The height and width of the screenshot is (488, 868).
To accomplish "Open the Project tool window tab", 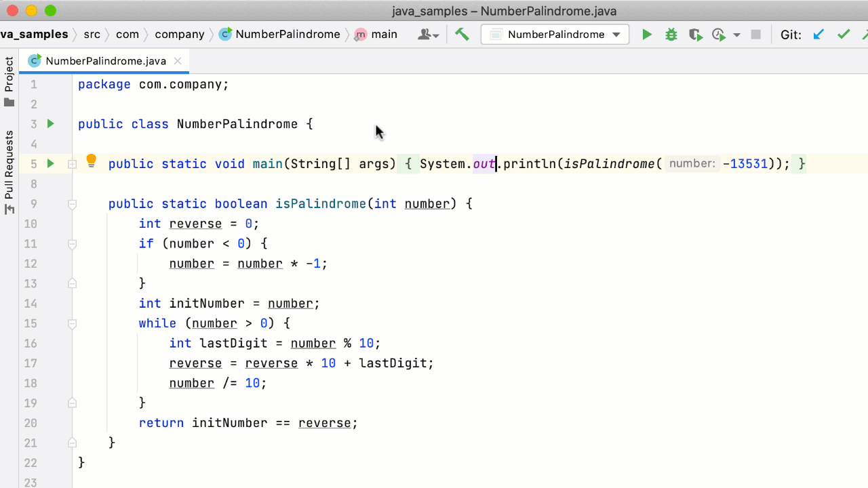I will [9, 83].
